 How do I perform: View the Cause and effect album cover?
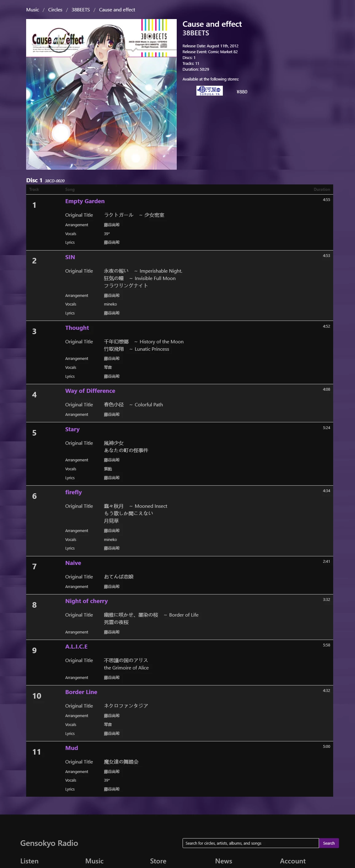tap(101, 94)
